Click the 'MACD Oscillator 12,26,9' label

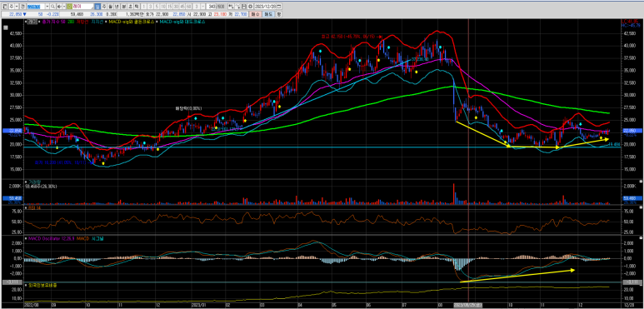(x=51, y=238)
